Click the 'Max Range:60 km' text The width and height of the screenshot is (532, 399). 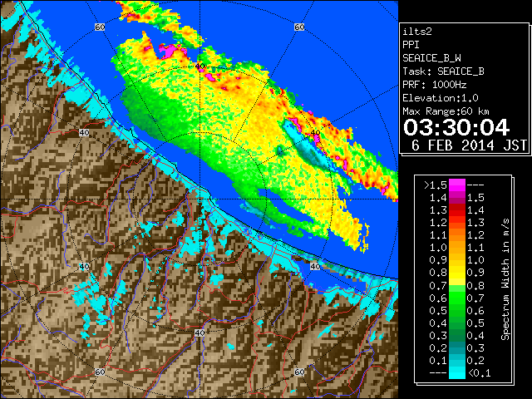coord(446,111)
